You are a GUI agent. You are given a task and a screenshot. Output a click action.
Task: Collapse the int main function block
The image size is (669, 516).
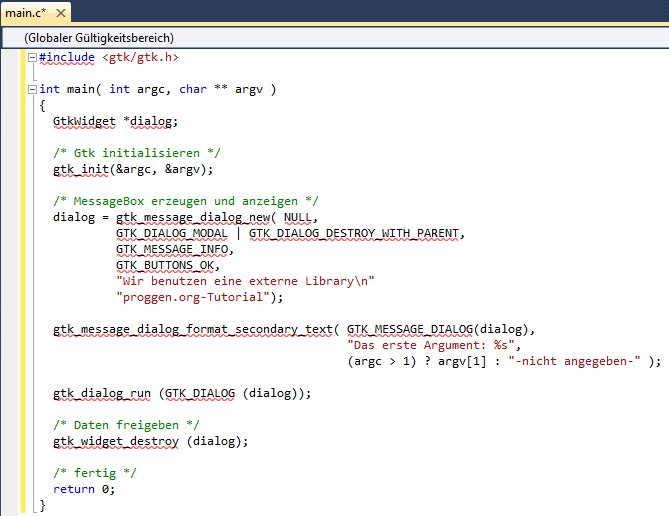point(33,89)
